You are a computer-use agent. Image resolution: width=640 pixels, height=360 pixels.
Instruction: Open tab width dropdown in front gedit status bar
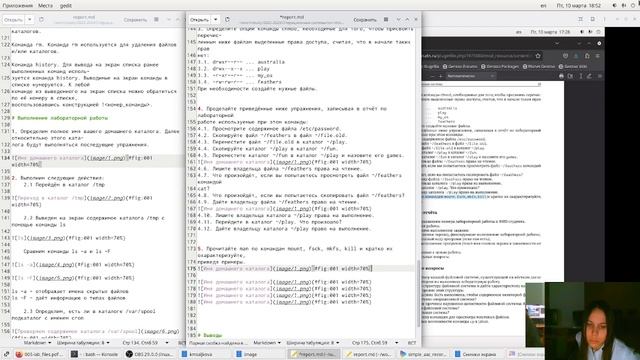coord(313,343)
